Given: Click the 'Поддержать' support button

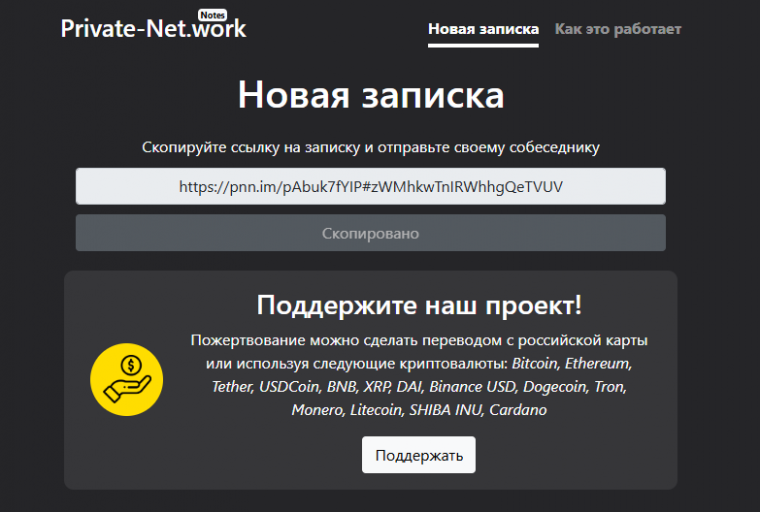Looking at the screenshot, I should (419, 455).
